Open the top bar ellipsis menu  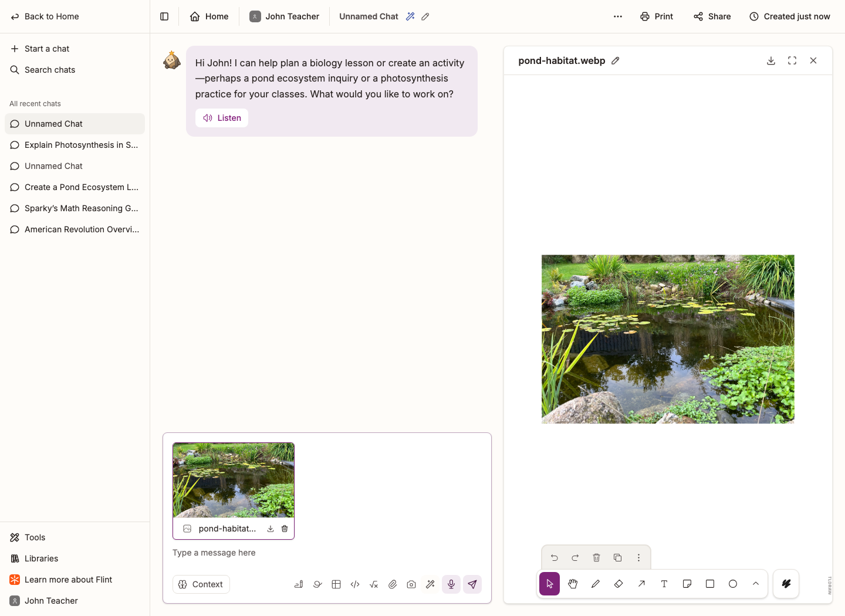tap(618, 16)
